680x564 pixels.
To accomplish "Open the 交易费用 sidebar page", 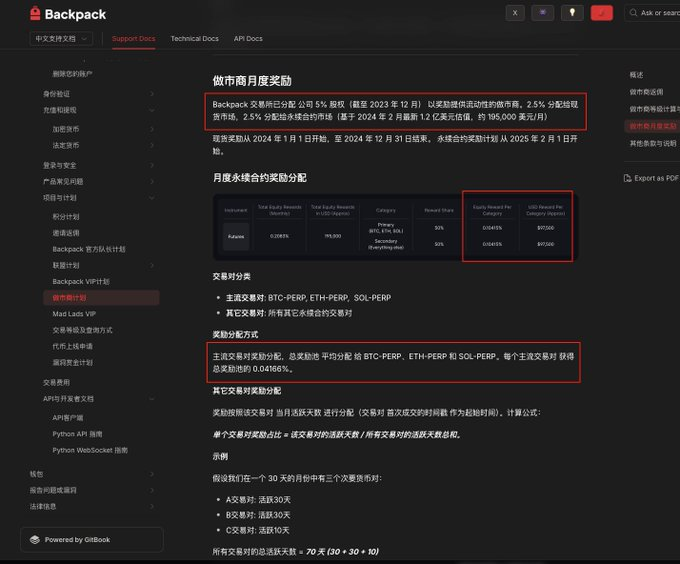I will [56, 382].
